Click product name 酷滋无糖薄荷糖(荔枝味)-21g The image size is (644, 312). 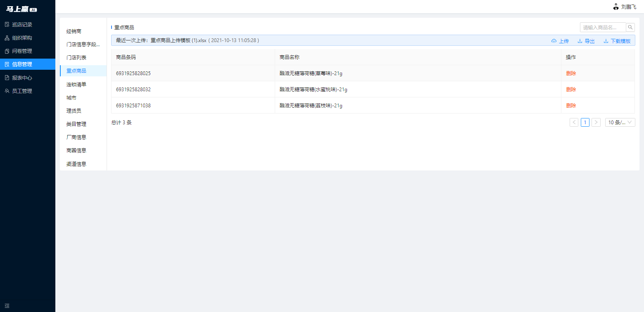pyautogui.click(x=311, y=106)
